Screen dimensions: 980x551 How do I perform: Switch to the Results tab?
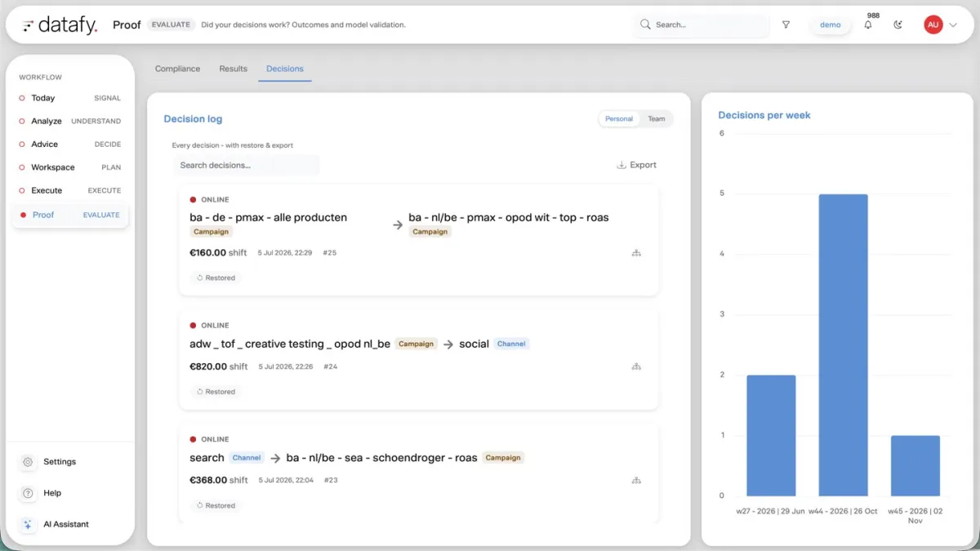tap(233, 69)
